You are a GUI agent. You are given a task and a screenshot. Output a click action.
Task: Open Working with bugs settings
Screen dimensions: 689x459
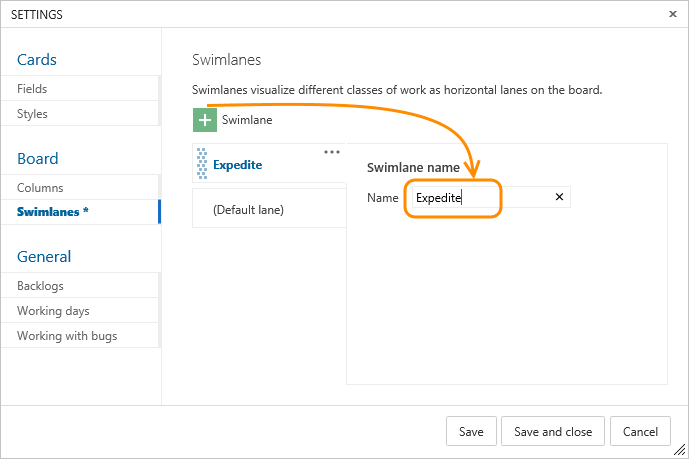pos(80,336)
